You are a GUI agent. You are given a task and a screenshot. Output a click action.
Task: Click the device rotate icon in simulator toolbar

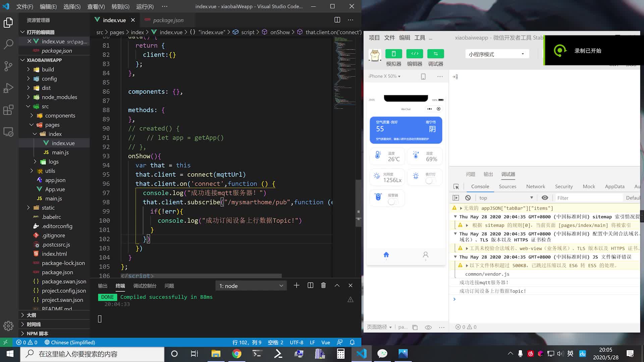click(x=423, y=76)
